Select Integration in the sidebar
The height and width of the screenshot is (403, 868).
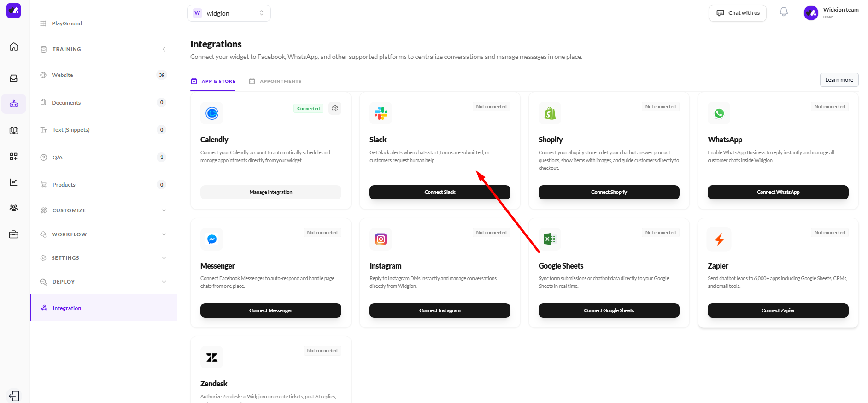point(67,308)
